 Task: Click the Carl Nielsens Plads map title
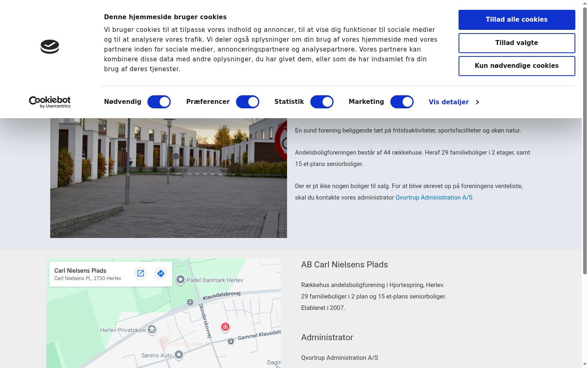[80, 271]
